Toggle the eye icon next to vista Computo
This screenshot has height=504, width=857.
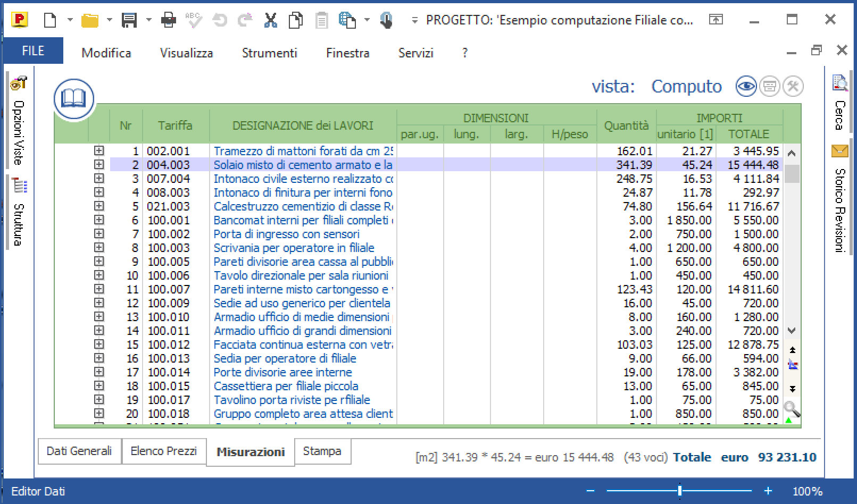coord(746,86)
